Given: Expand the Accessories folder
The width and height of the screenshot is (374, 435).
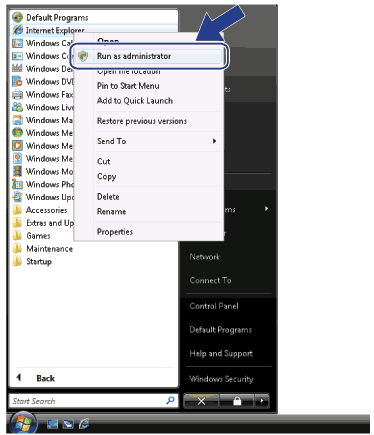Looking at the screenshot, I should tap(40, 210).
